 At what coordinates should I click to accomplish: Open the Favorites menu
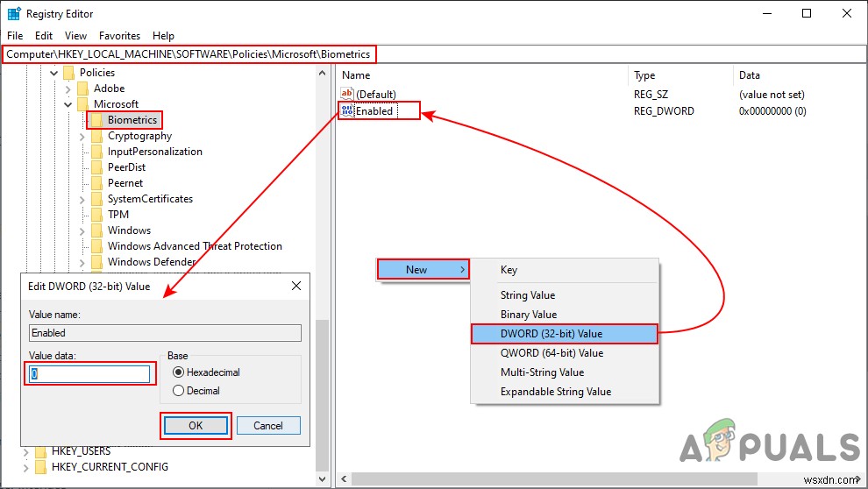click(119, 35)
